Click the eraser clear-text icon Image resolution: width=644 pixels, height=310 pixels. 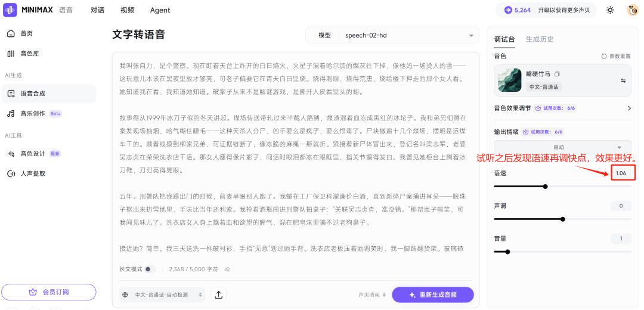click(227, 269)
